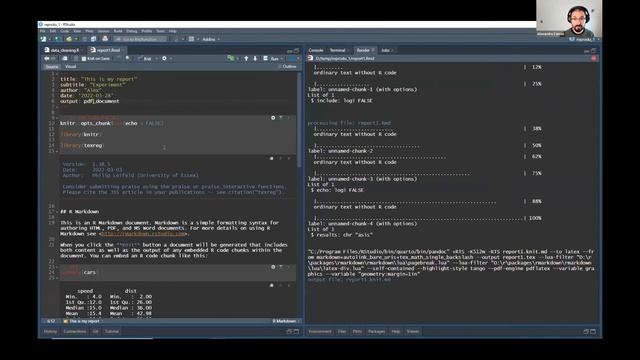Click the Open File toolbar icon
Image resolution: width=640 pixels, height=360 pixels.
tap(69, 39)
